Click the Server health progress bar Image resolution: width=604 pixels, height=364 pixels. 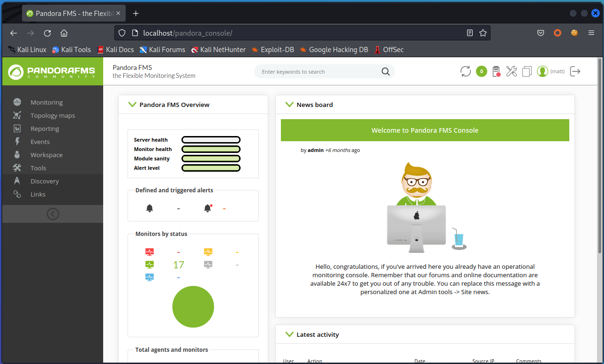pos(211,140)
